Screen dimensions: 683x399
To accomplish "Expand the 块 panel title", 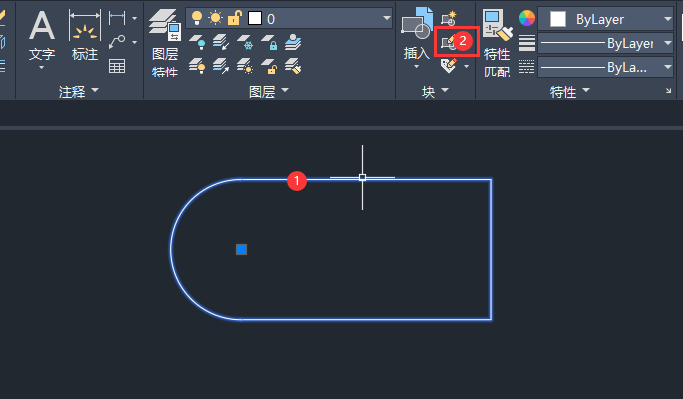I will click(x=435, y=91).
